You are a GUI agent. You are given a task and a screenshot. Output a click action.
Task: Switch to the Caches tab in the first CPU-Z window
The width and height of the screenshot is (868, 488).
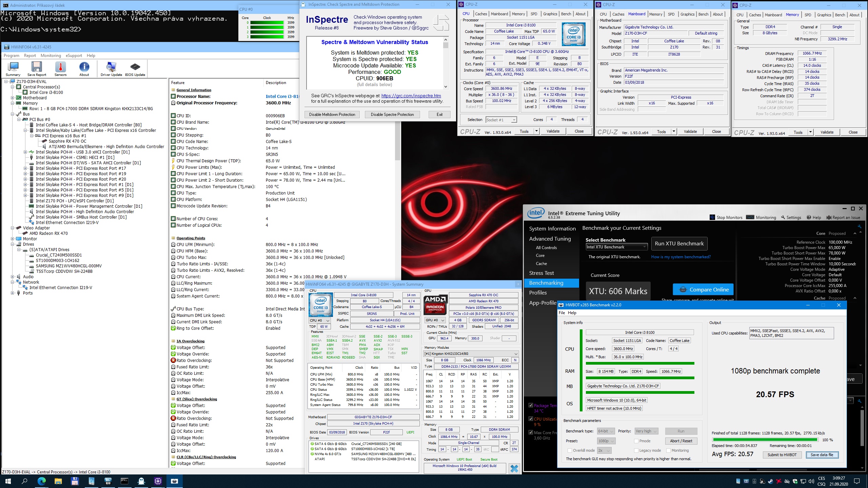[x=481, y=14]
